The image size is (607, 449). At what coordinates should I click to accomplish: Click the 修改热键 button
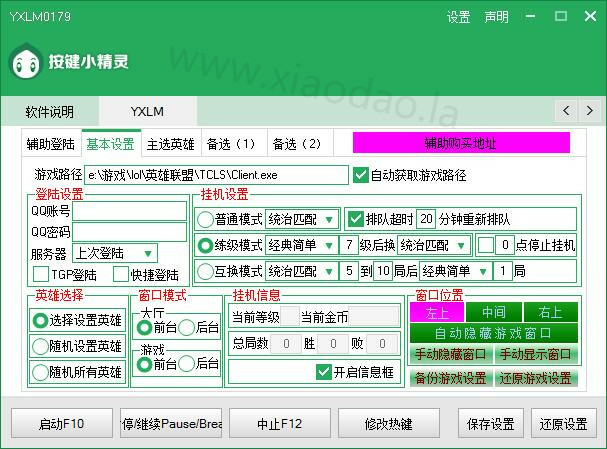389,423
